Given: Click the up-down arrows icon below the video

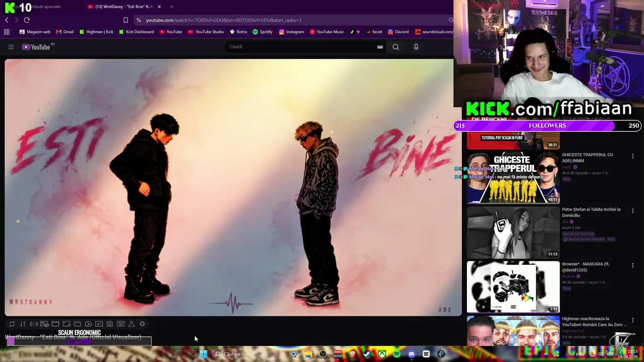Looking at the screenshot, I should tap(23, 324).
